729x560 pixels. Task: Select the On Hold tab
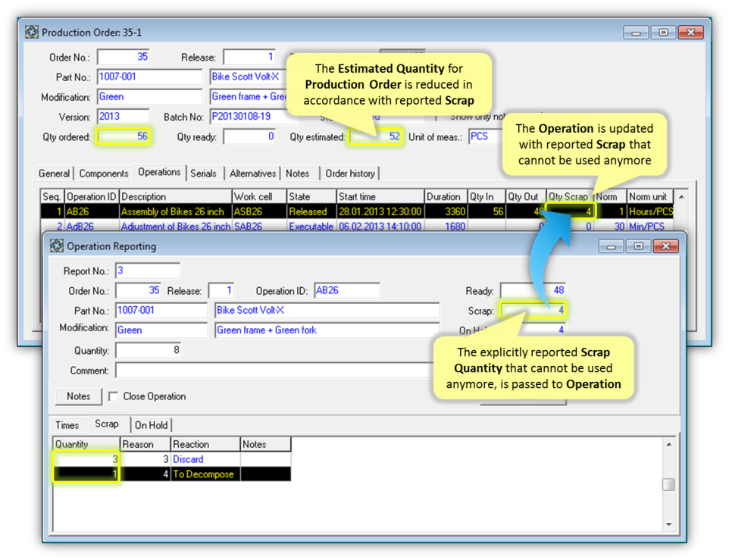152,425
